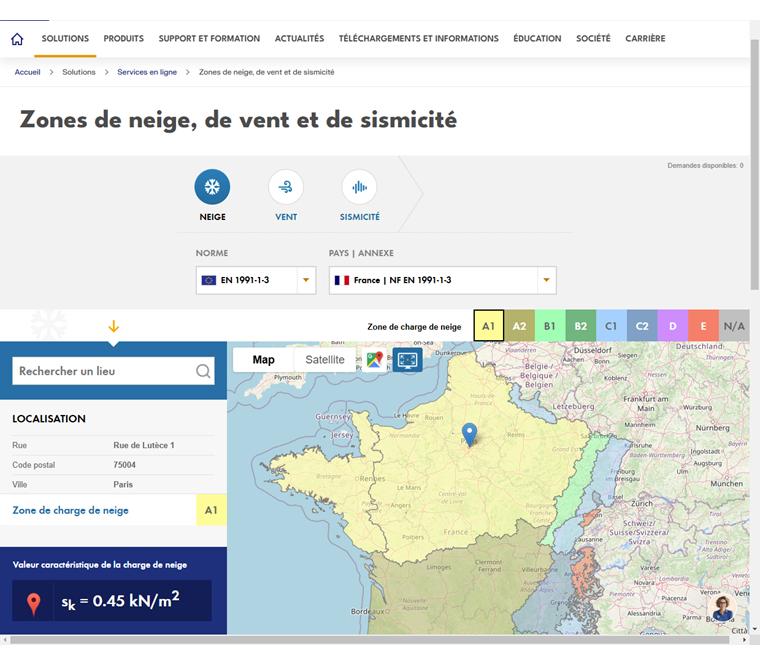Click the Demandes disponibles: 0 text

coord(705,166)
